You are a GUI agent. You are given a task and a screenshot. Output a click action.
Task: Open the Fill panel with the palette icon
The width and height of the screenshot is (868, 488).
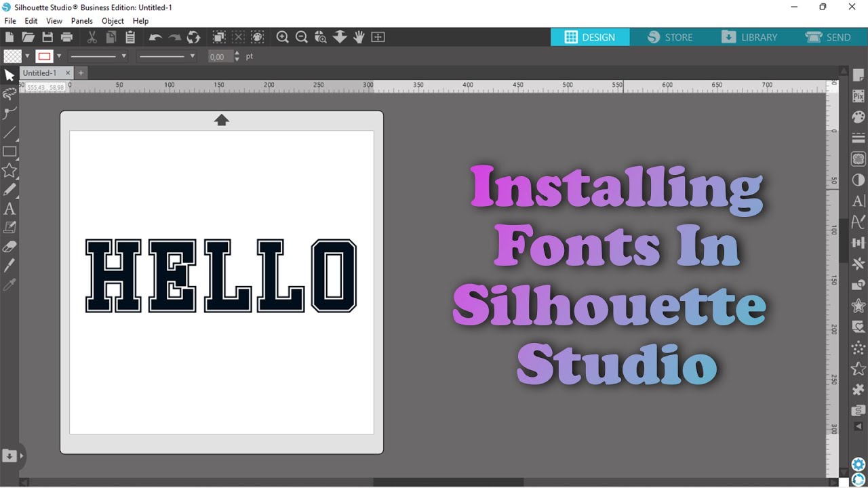pos(859,117)
